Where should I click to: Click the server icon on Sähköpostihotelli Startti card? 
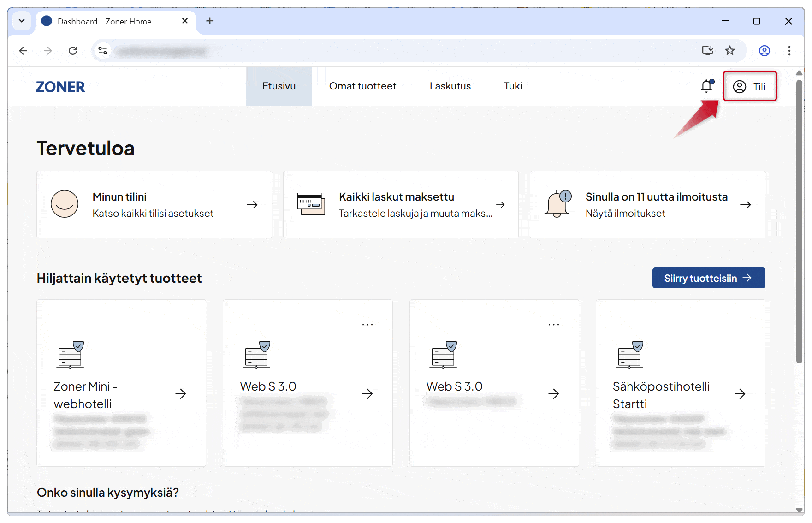630,355
